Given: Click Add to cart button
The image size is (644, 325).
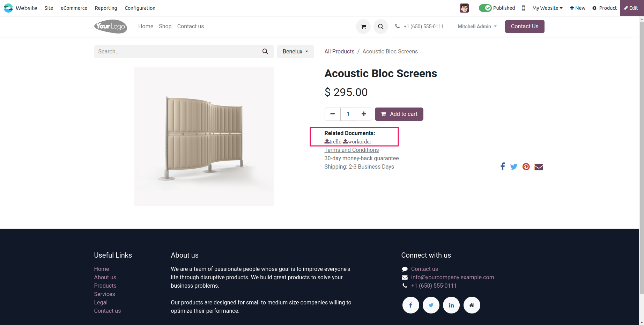Looking at the screenshot, I should 399,114.
